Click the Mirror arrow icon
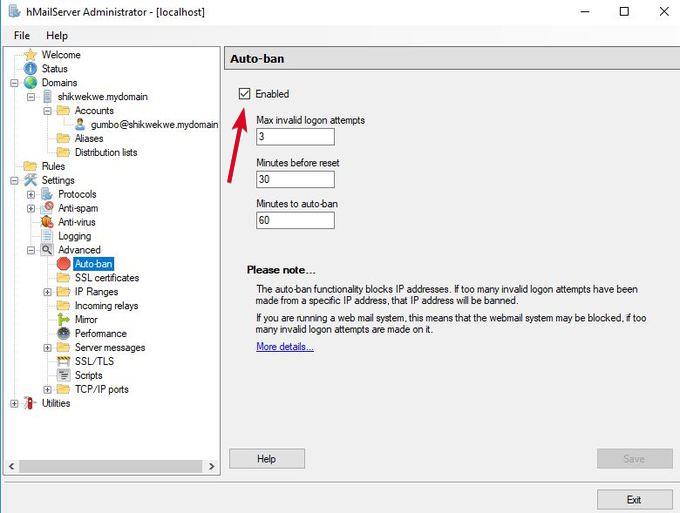680x513 pixels. [x=63, y=320]
